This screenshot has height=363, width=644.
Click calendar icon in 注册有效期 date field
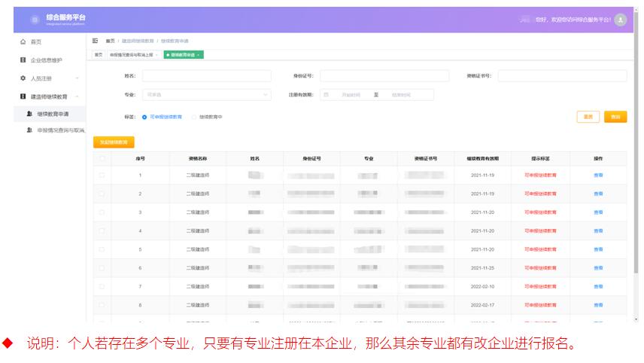326,95
